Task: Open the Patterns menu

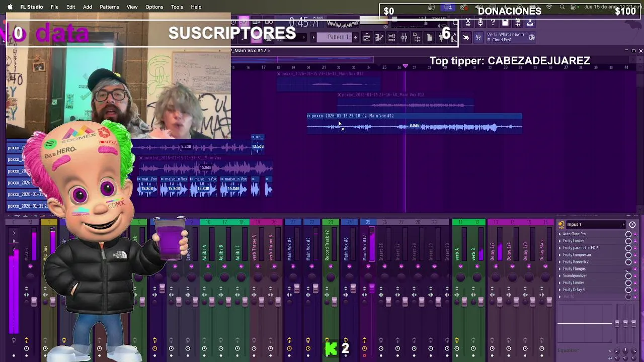Action: [109, 7]
